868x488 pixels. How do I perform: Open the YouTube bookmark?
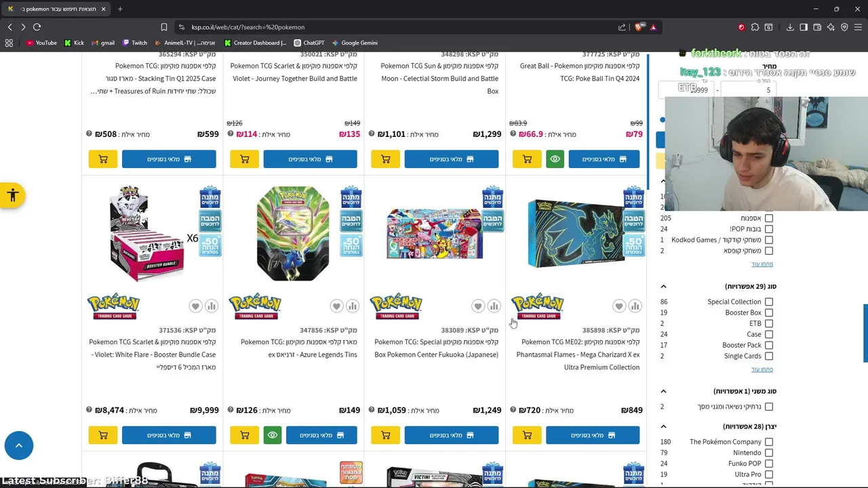(41, 43)
